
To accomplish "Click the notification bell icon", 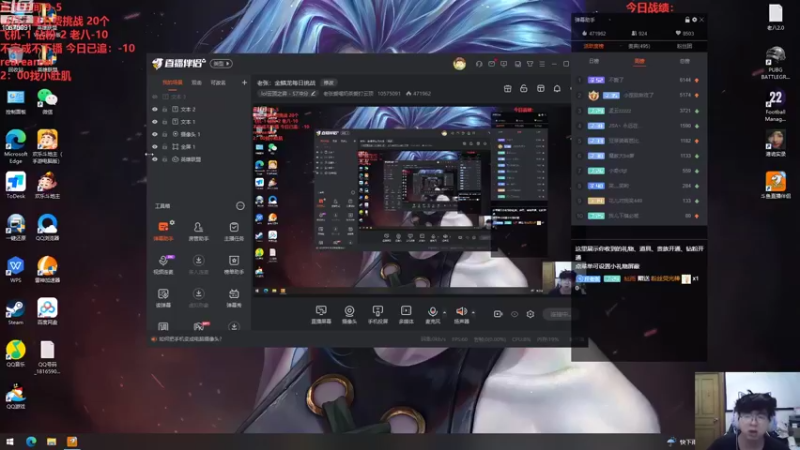I will tap(557, 89).
